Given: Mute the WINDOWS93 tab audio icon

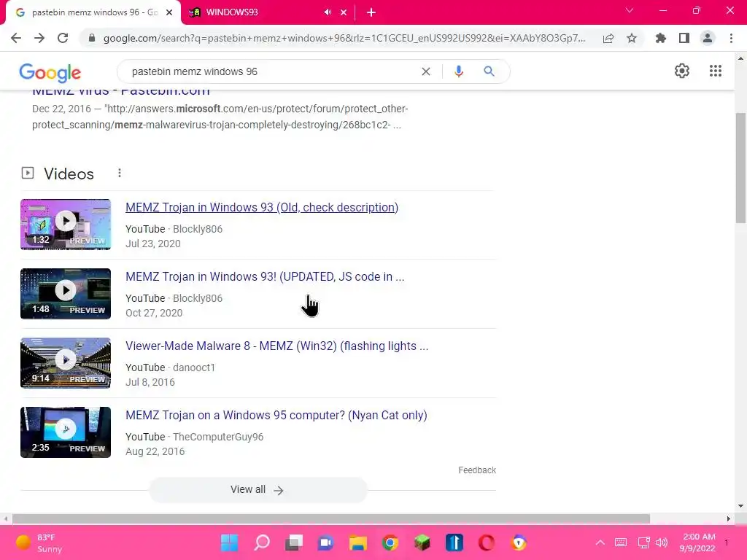Looking at the screenshot, I should click(x=328, y=12).
